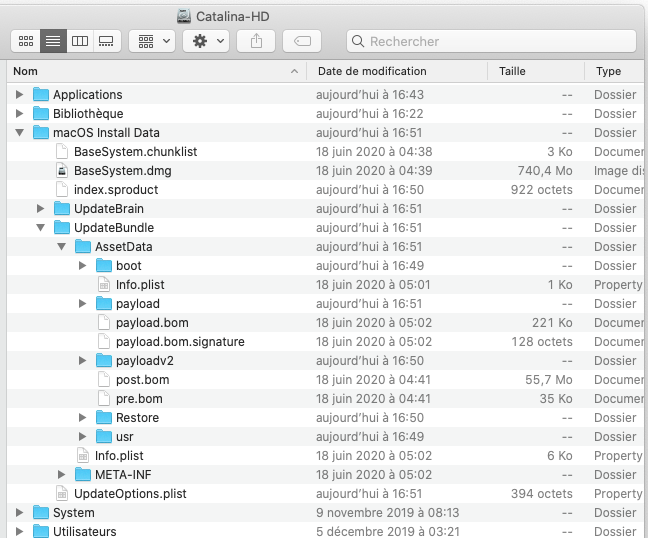
Task: Open the gear action menu
Action: 206,41
